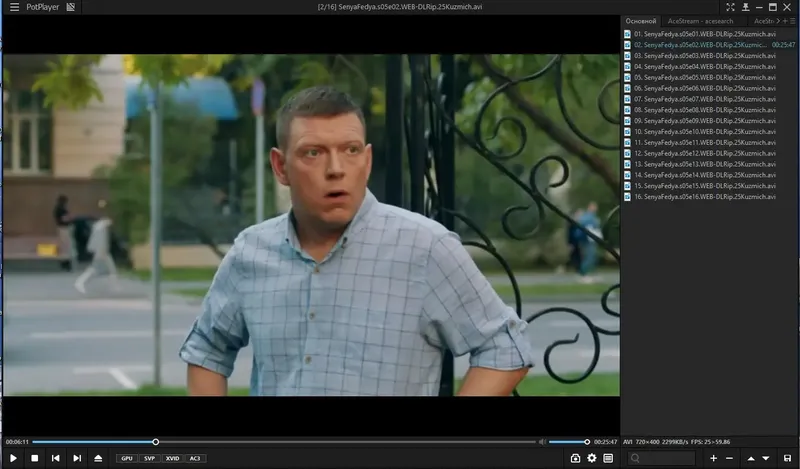Viewport: 800px width, 469px height.
Task: Click the volume slider handle
Action: pyautogui.click(x=587, y=442)
